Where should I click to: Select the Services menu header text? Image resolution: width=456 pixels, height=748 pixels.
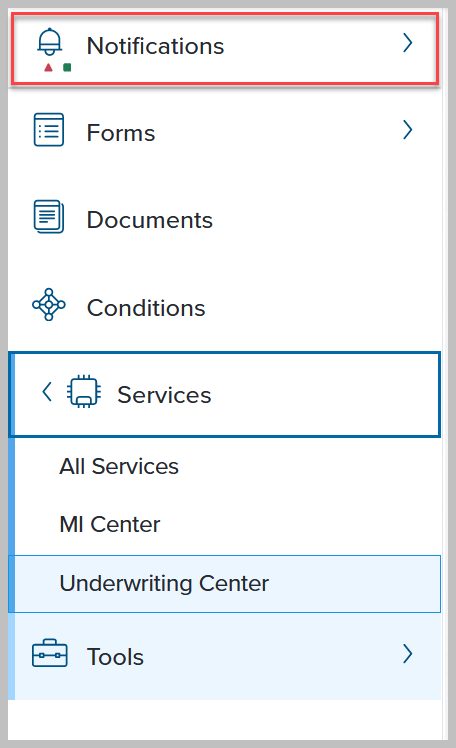tap(164, 395)
